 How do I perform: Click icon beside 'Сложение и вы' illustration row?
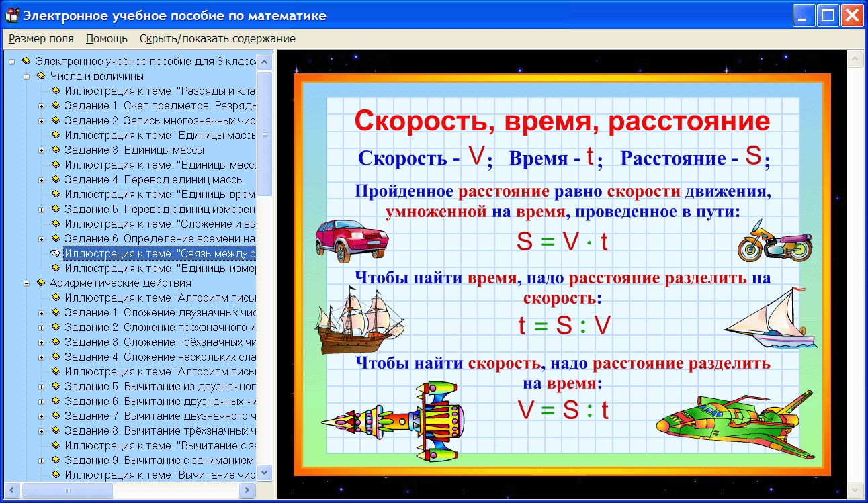pos(56,224)
